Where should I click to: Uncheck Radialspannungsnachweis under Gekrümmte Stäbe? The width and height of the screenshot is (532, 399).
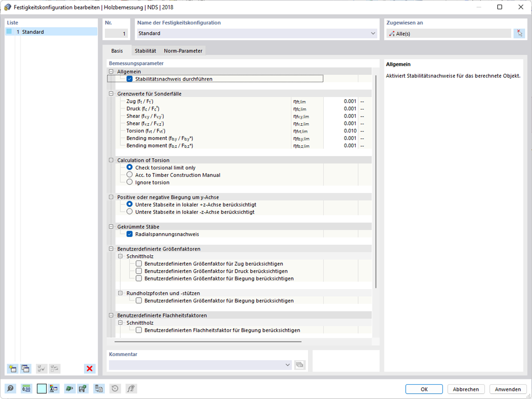(130, 234)
